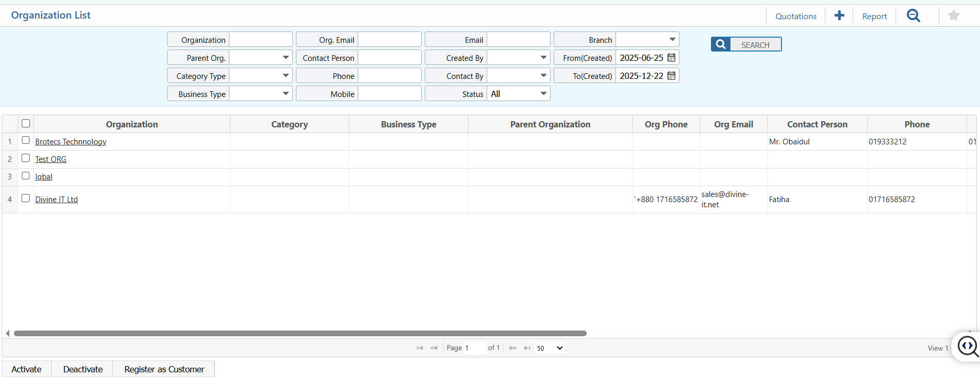Focus the Org. Email filter input
The width and height of the screenshot is (980, 378).
pyautogui.click(x=390, y=40)
